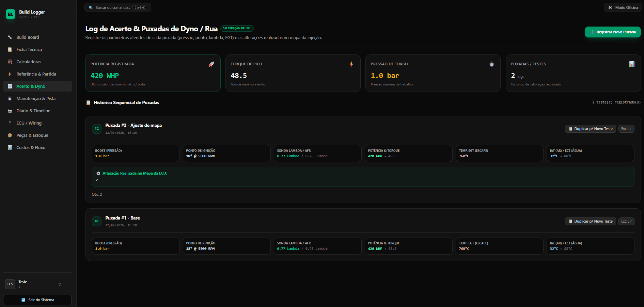Click 'Histórico Sequencial de Puxadas' heading

pyautogui.click(x=126, y=102)
